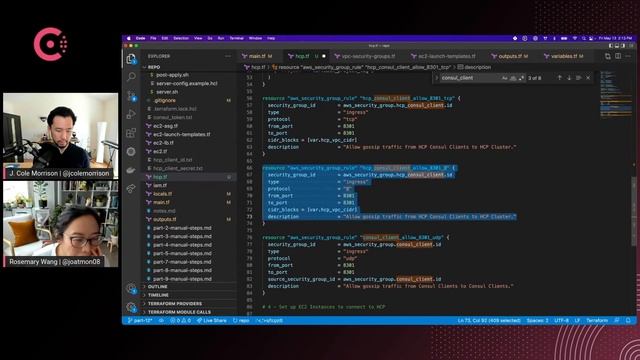640x360 pixels.
Task: Split the editor right
Action: pyautogui.click(x=618, y=56)
